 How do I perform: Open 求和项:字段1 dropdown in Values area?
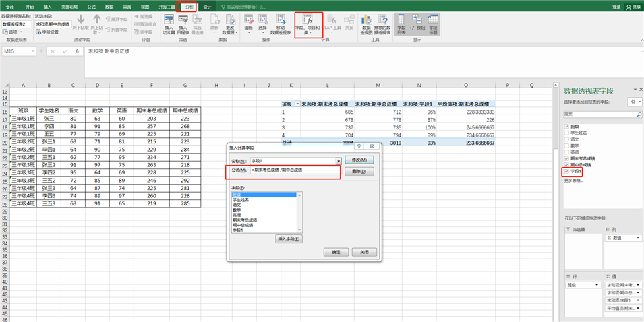(637, 300)
